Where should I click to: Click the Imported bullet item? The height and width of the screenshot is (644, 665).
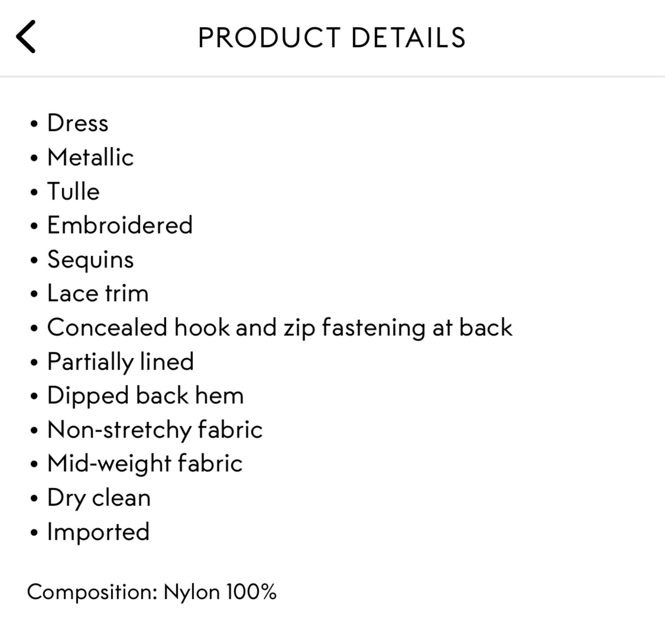[x=98, y=532]
